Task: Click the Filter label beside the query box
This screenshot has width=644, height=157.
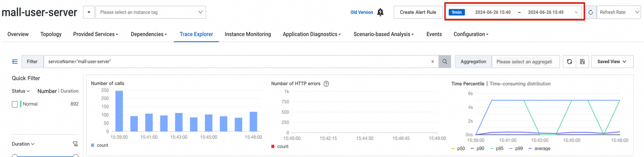Action: point(32,62)
